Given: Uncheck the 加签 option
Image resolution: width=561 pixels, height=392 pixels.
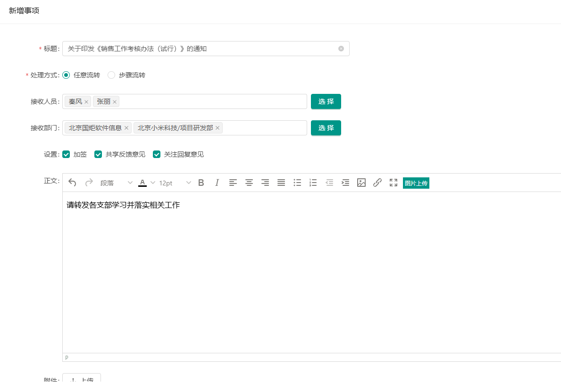Looking at the screenshot, I should [66, 154].
